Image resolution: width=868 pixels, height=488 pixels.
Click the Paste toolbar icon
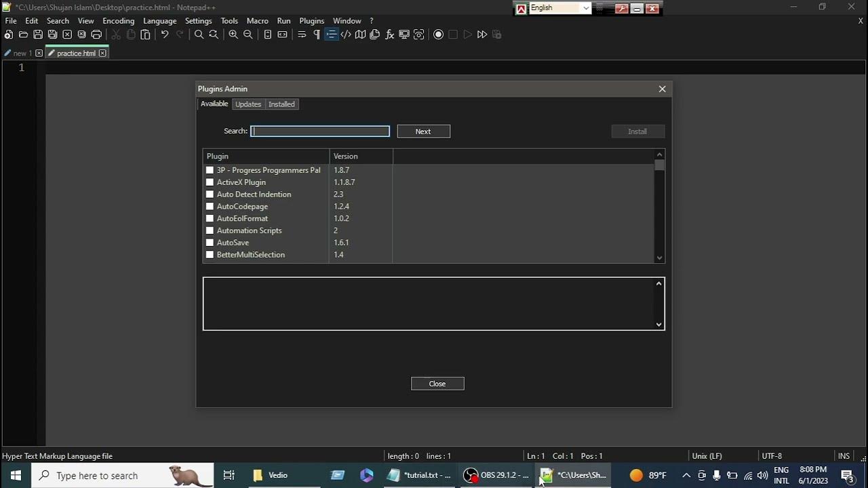145,35
